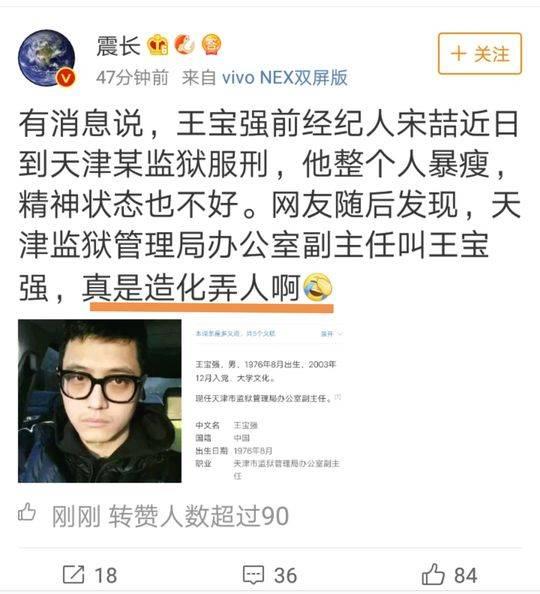The height and width of the screenshot is (594, 540).
Task: Tap the repost count 18
Action: pyautogui.click(x=105, y=575)
